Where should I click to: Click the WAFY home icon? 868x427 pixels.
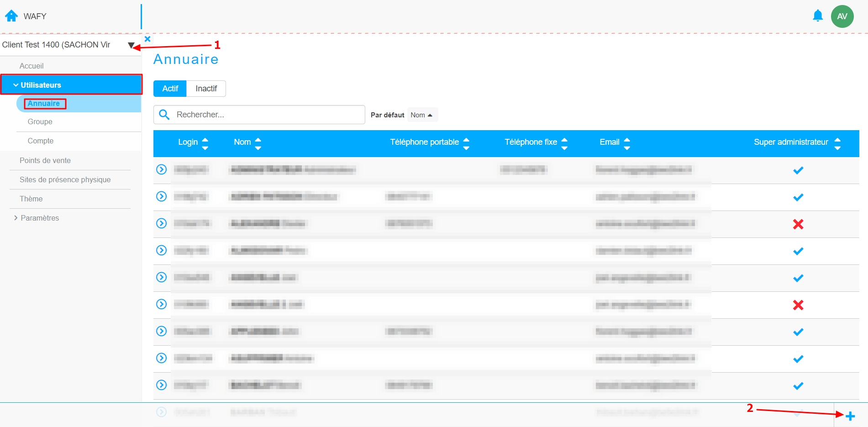click(x=11, y=16)
